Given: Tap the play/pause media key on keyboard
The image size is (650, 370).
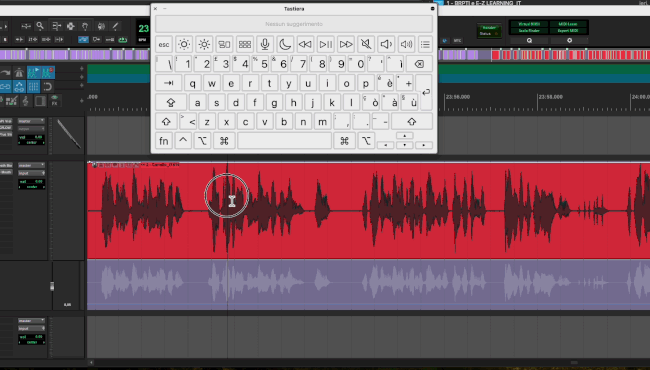Looking at the screenshot, I should [325, 44].
